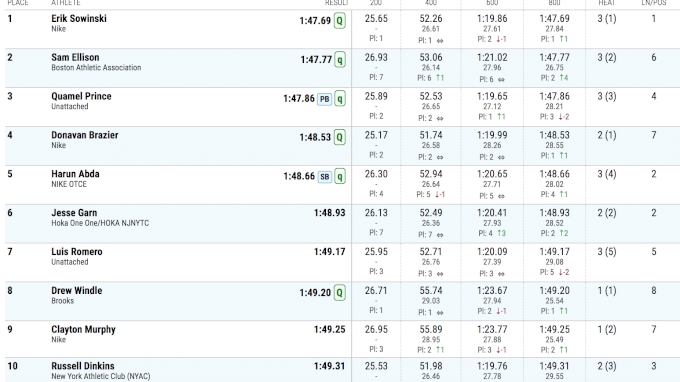Click the HEAT column header
Screen dimensions: 680x382
(607, 3)
